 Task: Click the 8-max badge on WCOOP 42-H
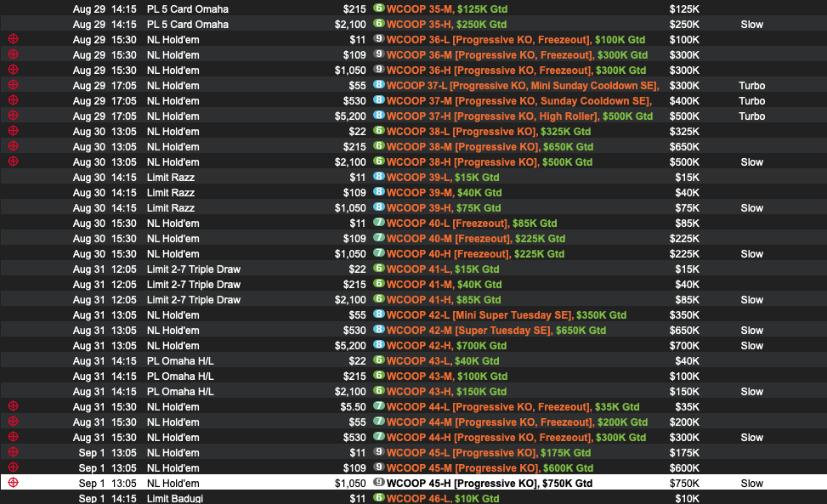[379, 344]
